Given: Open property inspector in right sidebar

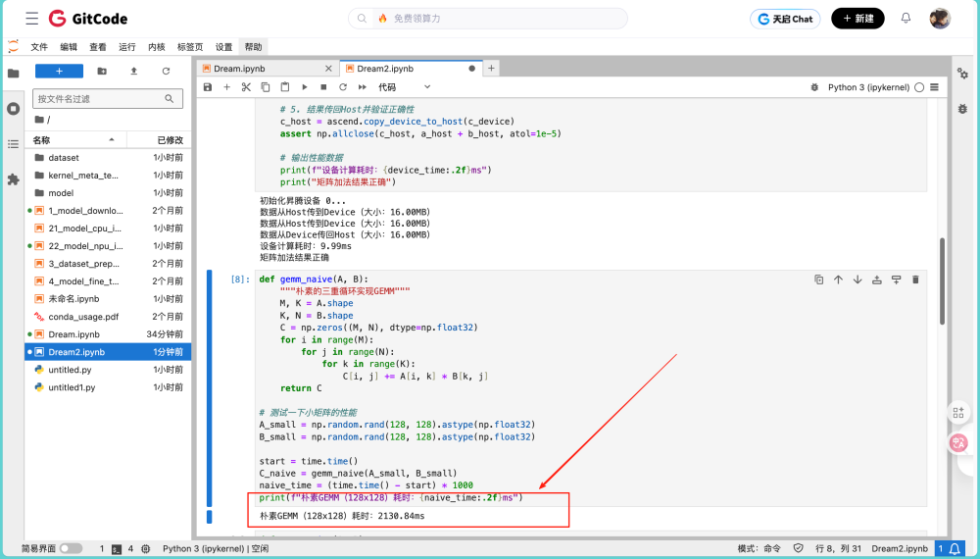Looking at the screenshot, I should tap(962, 74).
